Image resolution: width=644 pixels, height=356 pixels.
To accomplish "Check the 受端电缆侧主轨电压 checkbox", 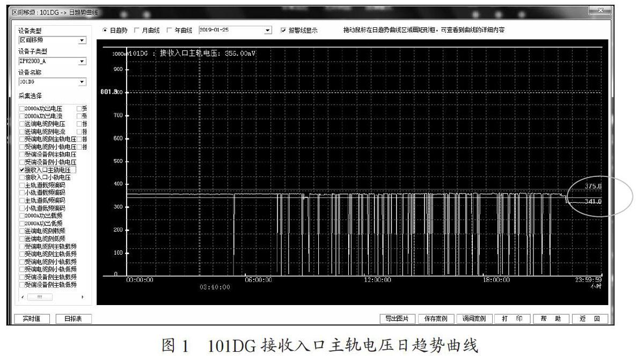I will click(22, 139).
